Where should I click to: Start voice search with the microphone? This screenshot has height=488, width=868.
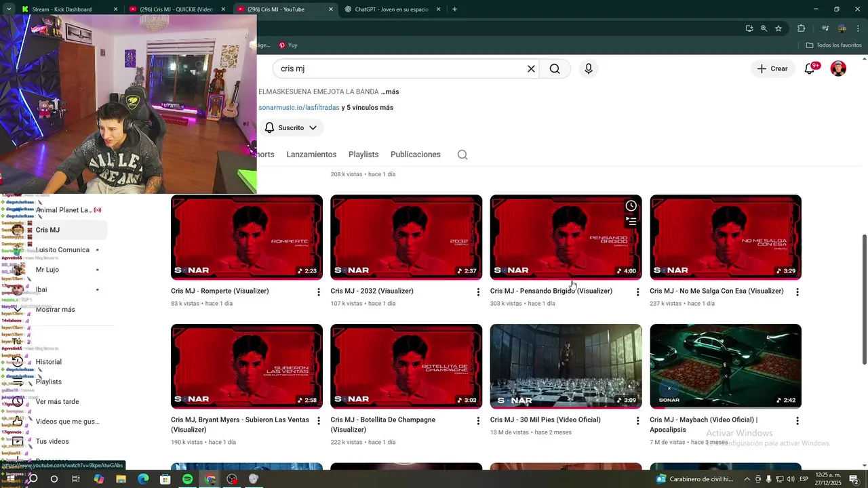(x=589, y=68)
